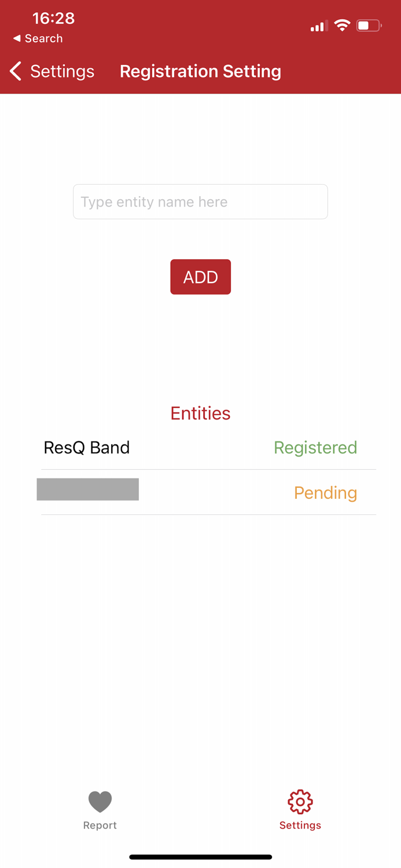The width and height of the screenshot is (401, 868).
Task: Tap the green Registered status label
Action: [x=315, y=447]
